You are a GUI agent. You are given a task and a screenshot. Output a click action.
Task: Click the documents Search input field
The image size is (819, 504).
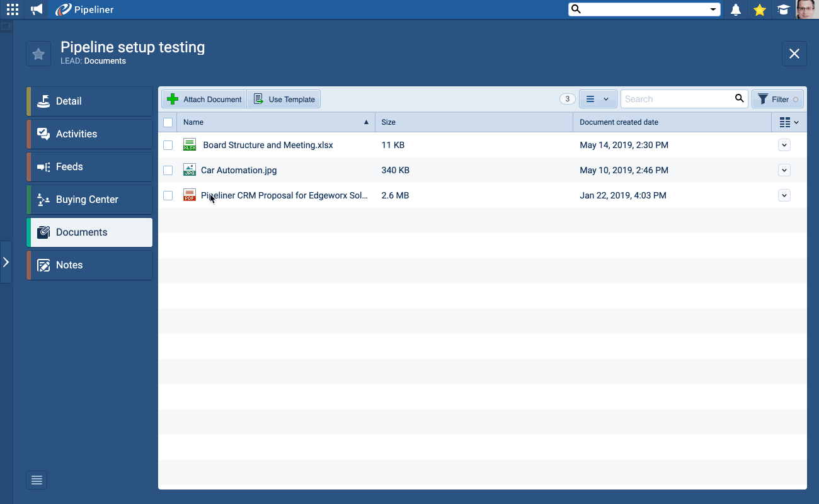677,99
